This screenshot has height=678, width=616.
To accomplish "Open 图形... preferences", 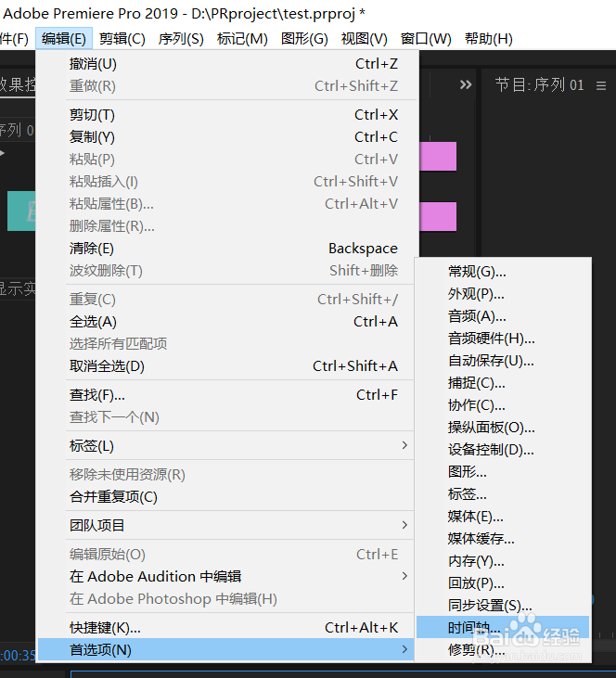I will [x=503, y=472].
